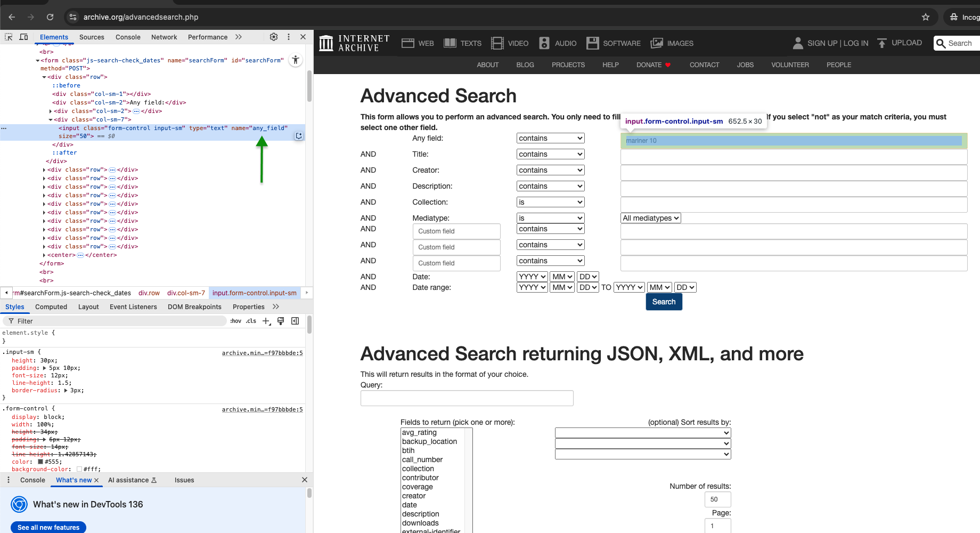Click the first Custom field input
Image resolution: width=980 pixels, height=533 pixels.
[x=456, y=231]
